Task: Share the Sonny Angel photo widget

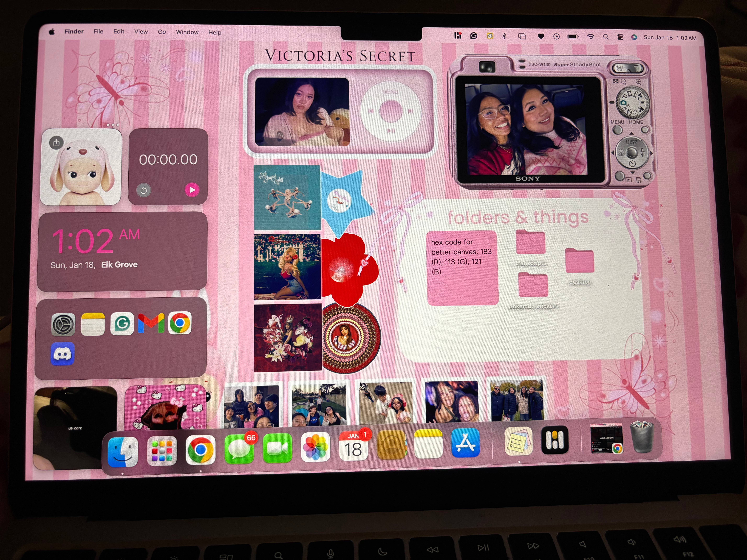Action: pyautogui.click(x=56, y=142)
